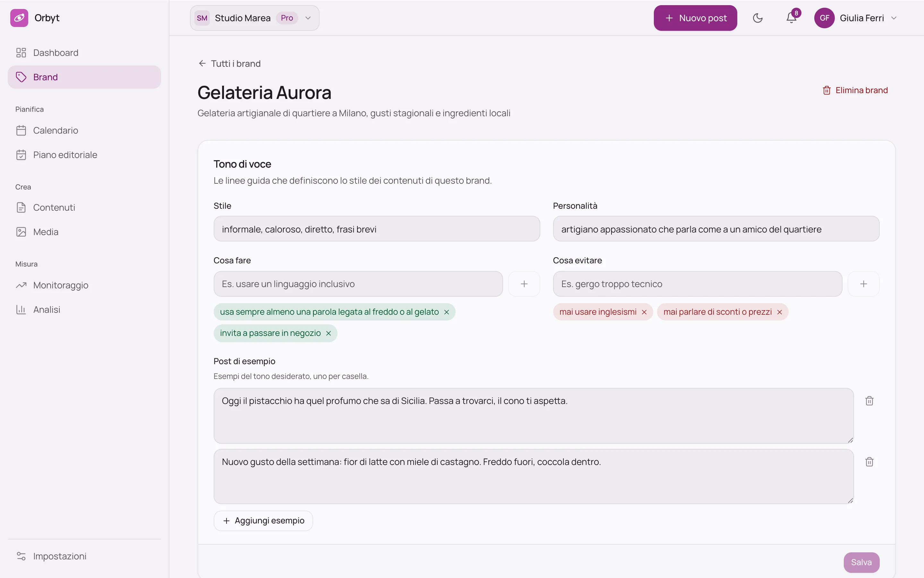Image resolution: width=924 pixels, height=578 pixels.
Task: Select the Brand sidebar item
Action: point(84,77)
